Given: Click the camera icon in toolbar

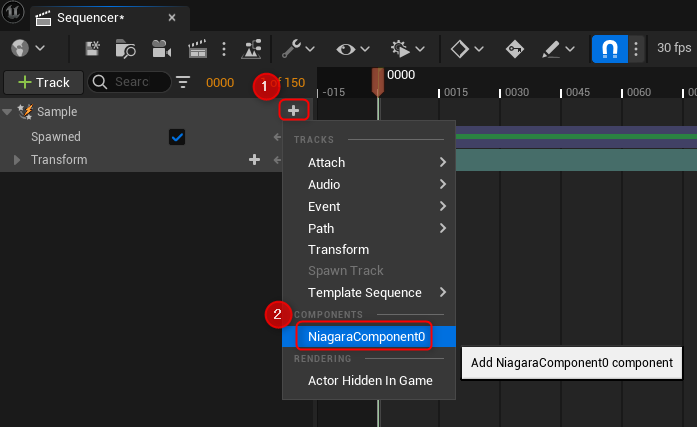Looking at the screenshot, I should click(x=160, y=48).
